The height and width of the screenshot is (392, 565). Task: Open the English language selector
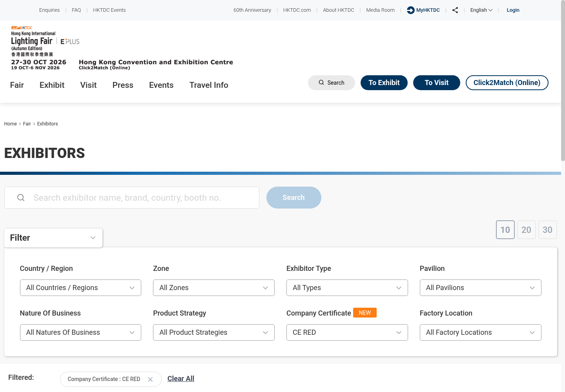[x=481, y=10]
